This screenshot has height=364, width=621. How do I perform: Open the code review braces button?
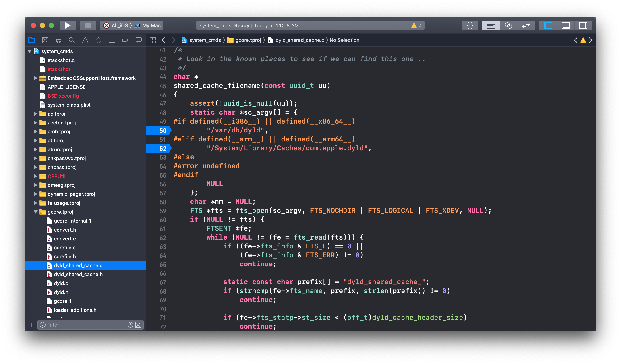pos(470,25)
